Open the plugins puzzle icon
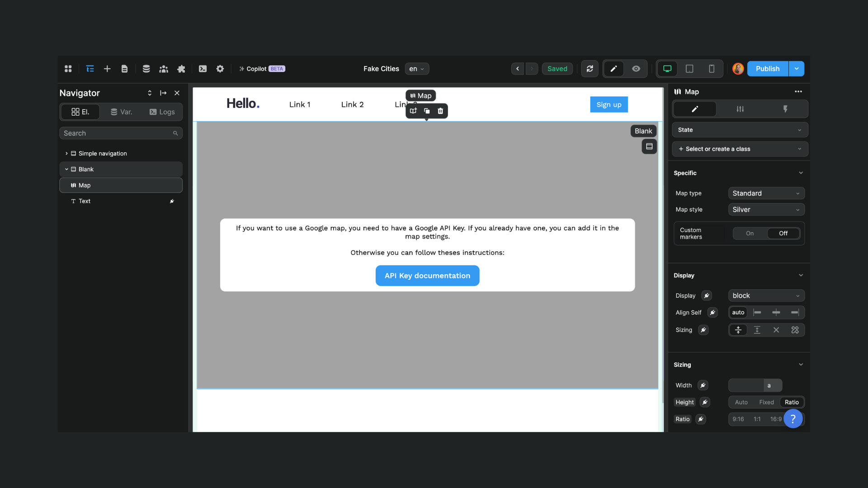 click(181, 69)
